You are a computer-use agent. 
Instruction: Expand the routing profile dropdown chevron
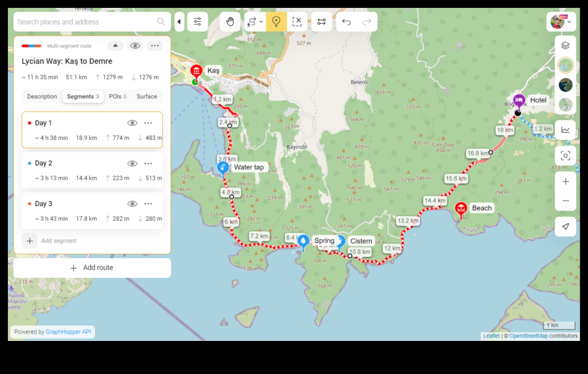(261, 22)
